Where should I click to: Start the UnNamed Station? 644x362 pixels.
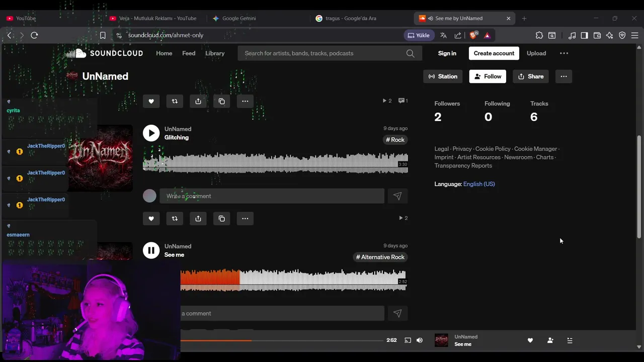pyautogui.click(x=443, y=76)
